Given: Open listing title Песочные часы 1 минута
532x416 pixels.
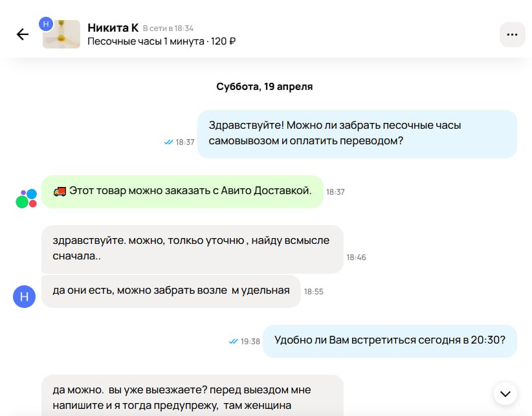Looking at the screenshot, I should coord(146,41).
